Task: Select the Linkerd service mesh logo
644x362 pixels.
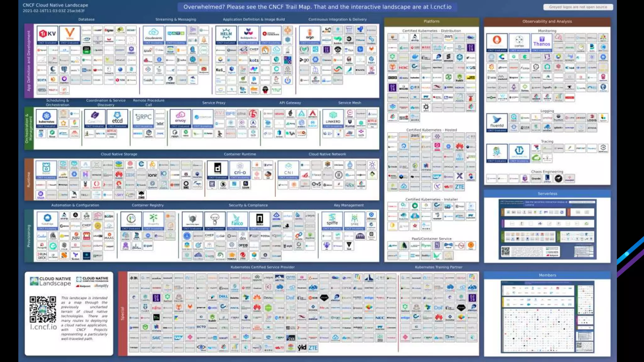Action: coord(333,118)
